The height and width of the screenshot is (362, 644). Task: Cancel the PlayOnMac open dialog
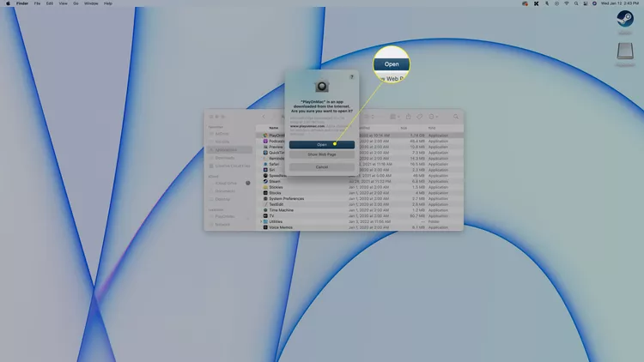(x=322, y=167)
